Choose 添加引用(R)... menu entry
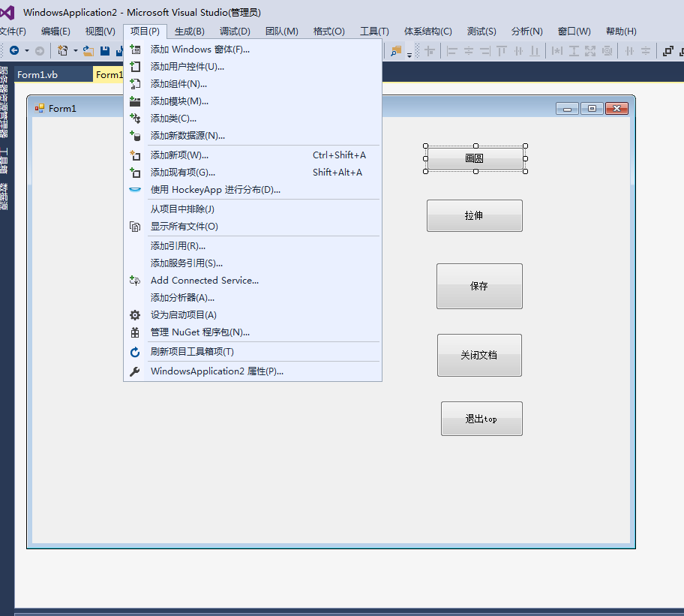 pos(253,246)
